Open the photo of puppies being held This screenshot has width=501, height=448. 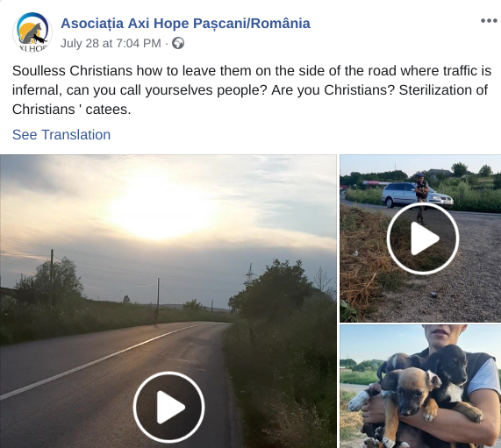click(420, 387)
